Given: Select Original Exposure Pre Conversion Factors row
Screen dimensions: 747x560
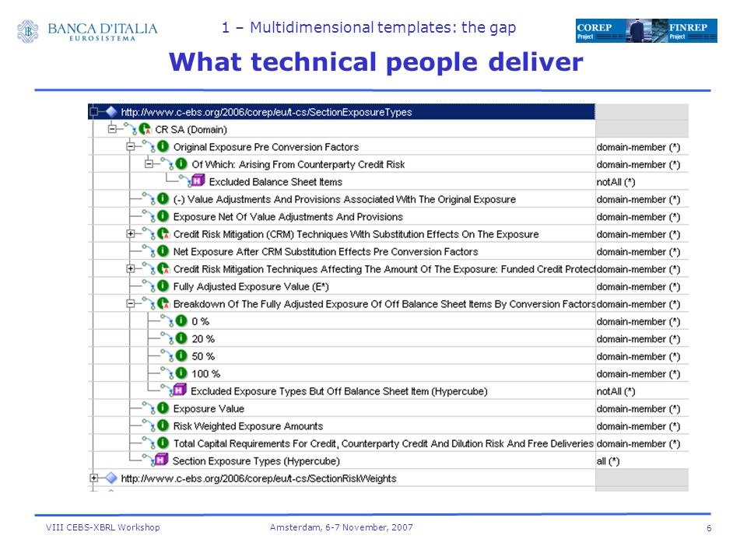Looking at the screenshot, I should [266, 147].
